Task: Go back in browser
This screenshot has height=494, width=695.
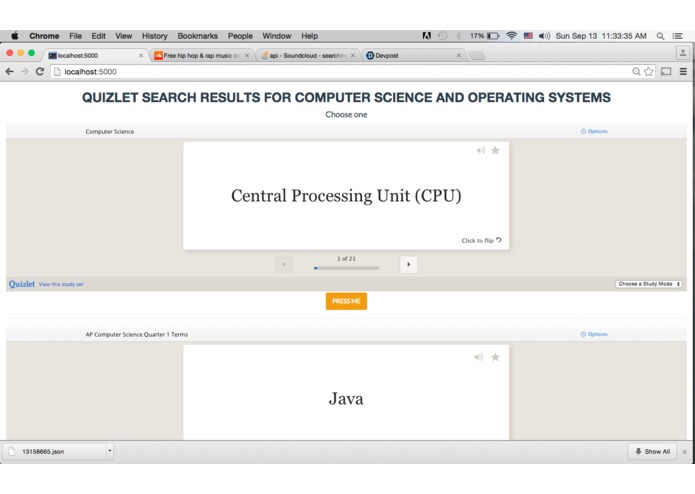Action: pyautogui.click(x=9, y=71)
